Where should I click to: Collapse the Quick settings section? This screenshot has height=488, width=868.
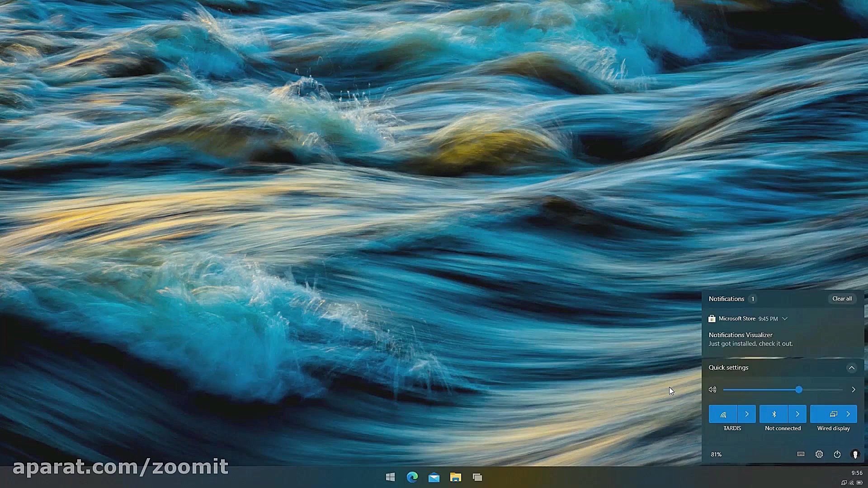coord(851,368)
